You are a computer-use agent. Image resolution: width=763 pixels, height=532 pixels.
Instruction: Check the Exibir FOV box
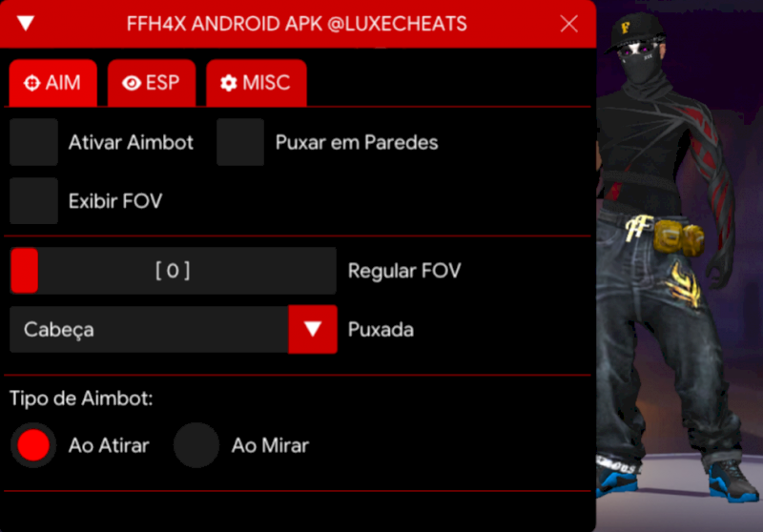point(34,200)
